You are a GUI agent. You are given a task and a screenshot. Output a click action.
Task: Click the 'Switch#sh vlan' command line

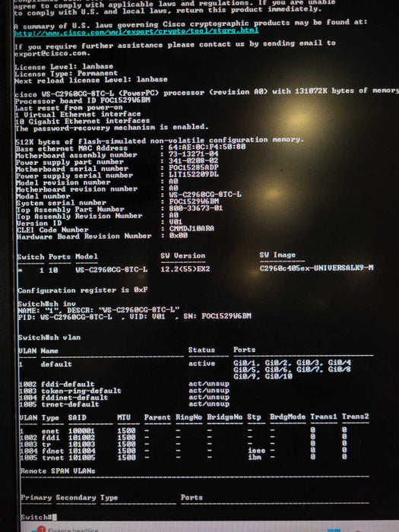coord(49,337)
